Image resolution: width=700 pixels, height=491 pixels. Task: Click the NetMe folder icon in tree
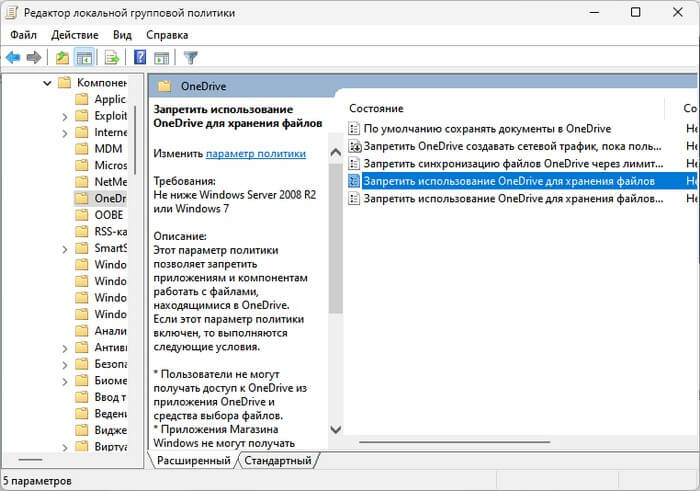pos(82,182)
